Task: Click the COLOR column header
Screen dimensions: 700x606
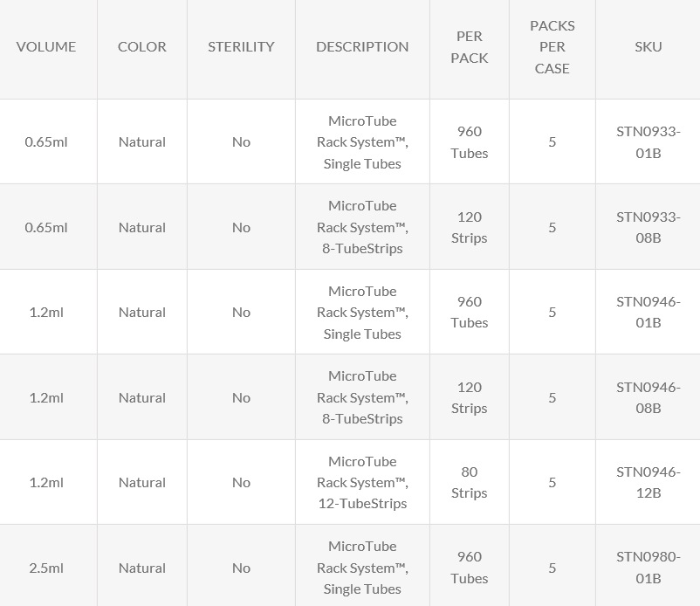Action: 141,47
